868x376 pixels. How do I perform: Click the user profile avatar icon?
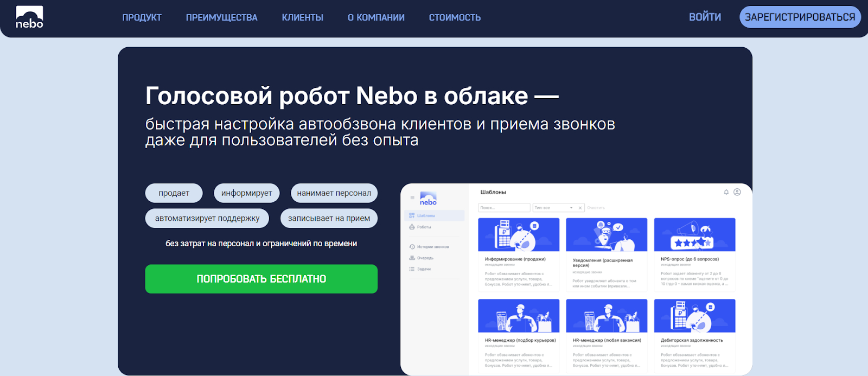737,192
